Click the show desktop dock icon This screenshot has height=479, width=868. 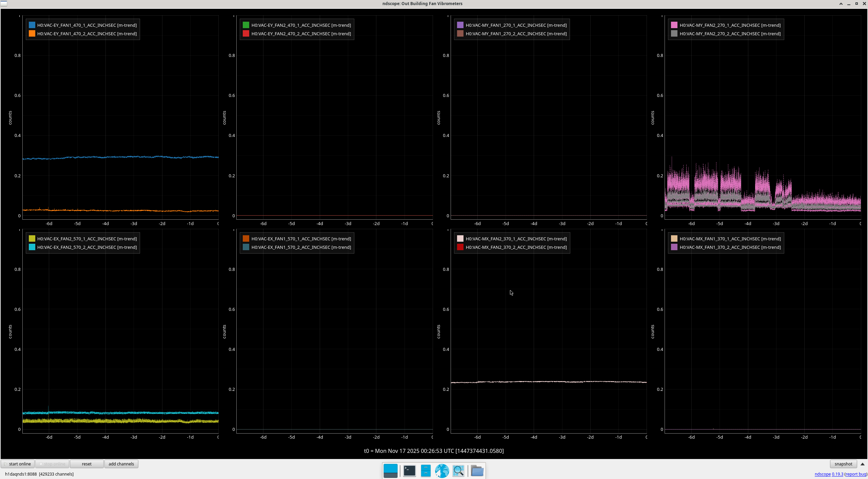click(x=390, y=471)
